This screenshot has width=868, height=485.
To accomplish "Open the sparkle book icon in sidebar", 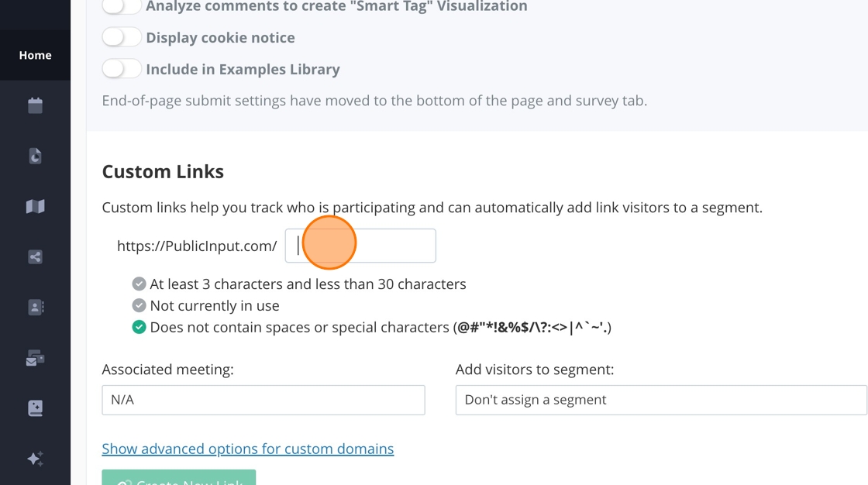I will (35, 408).
